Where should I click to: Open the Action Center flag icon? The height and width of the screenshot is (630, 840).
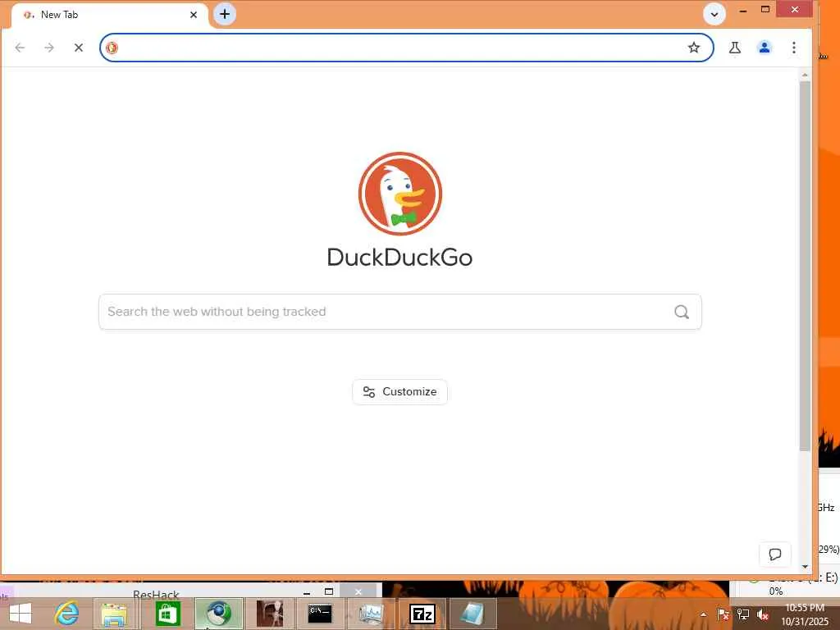(723, 614)
